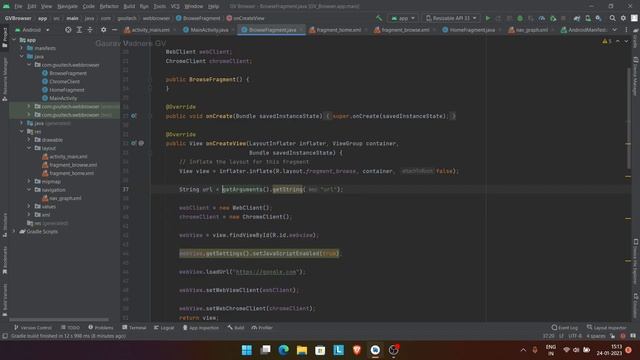
Task: Open the File menu
Action: pyautogui.click(x=18, y=7)
